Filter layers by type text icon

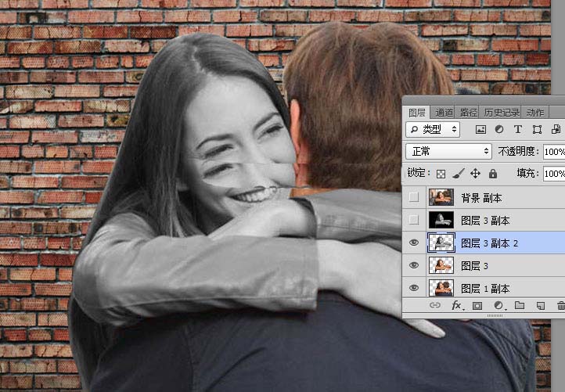[518, 129]
